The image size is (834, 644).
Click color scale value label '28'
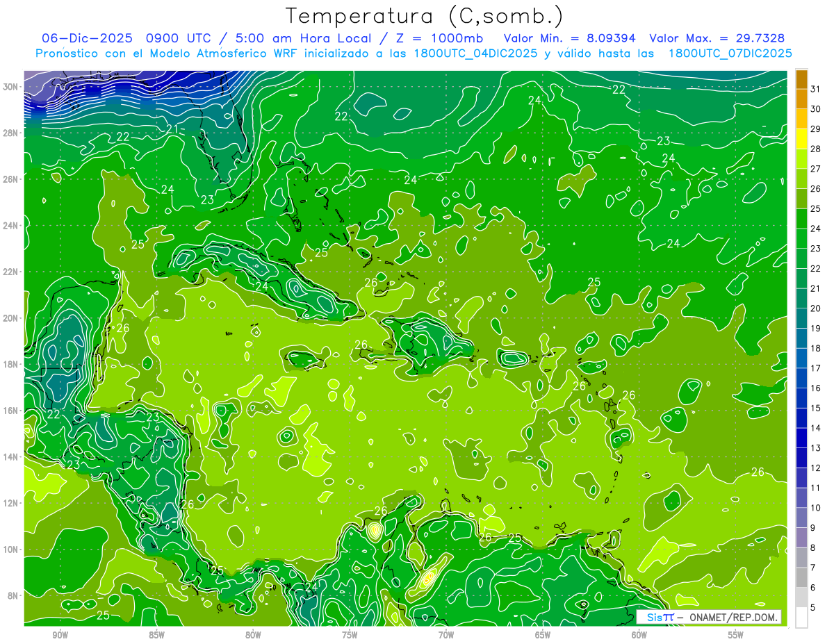coord(816,149)
